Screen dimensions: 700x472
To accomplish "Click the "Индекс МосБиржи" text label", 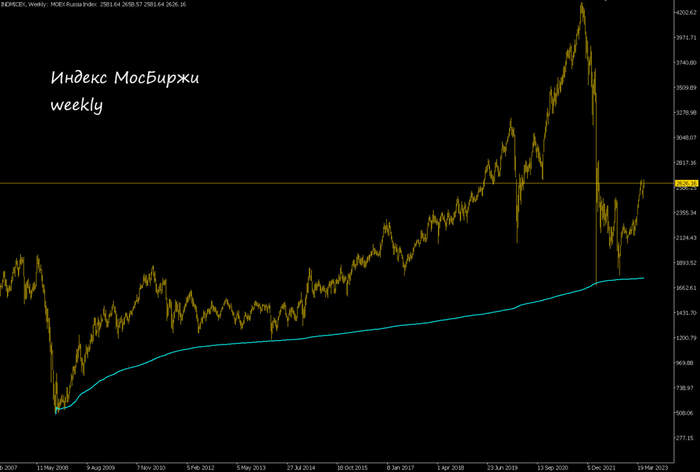I will coord(125,78).
